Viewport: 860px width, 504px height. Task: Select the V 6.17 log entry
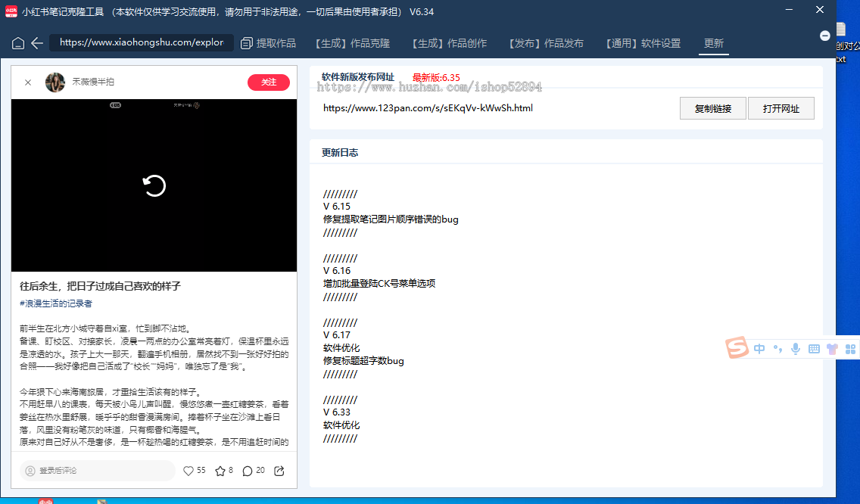click(337, 334)
